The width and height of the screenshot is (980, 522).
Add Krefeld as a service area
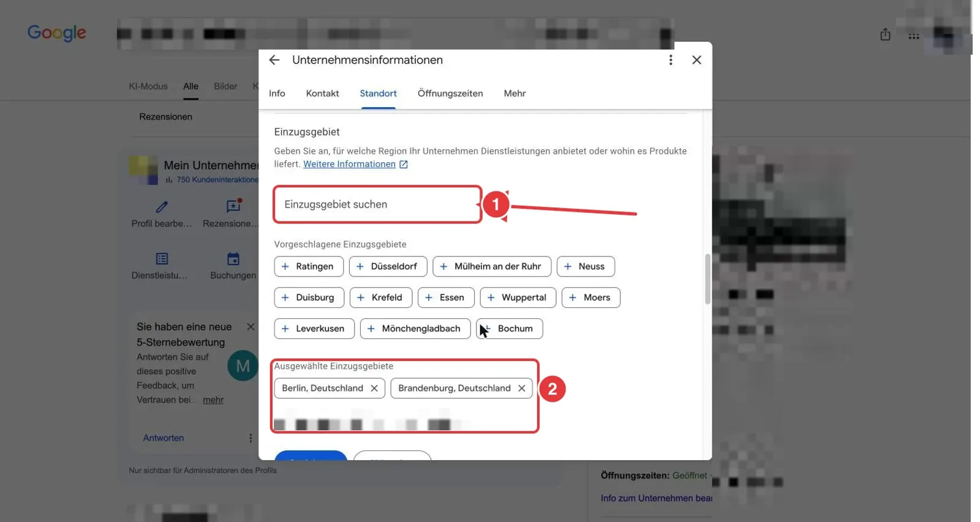click(x=381, y=297)
